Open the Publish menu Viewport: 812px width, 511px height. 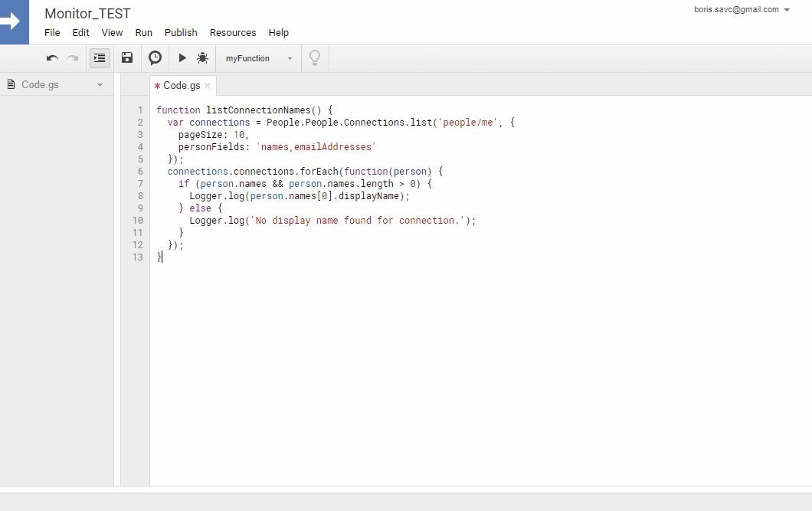[181, 33]
